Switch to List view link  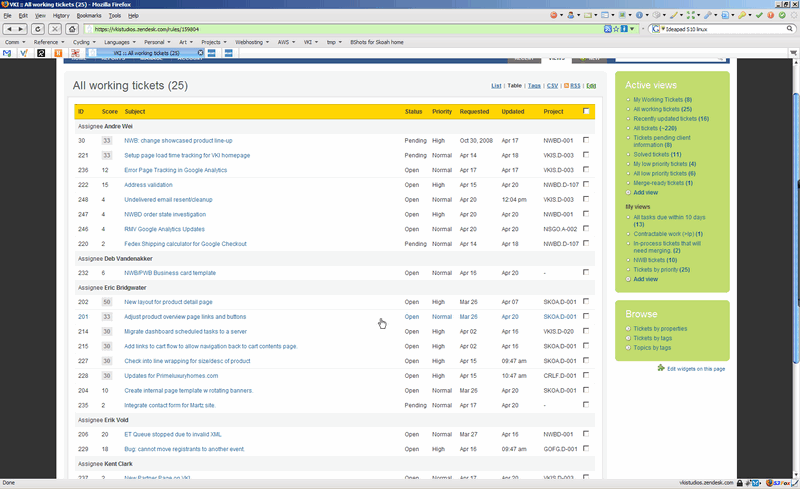pyautogui.click(x=496, y=86)
